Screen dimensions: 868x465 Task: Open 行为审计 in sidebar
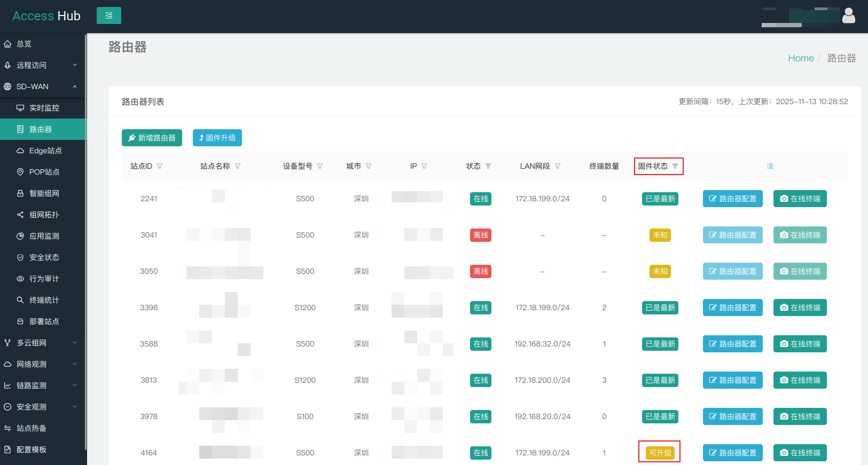pos(43,279)
